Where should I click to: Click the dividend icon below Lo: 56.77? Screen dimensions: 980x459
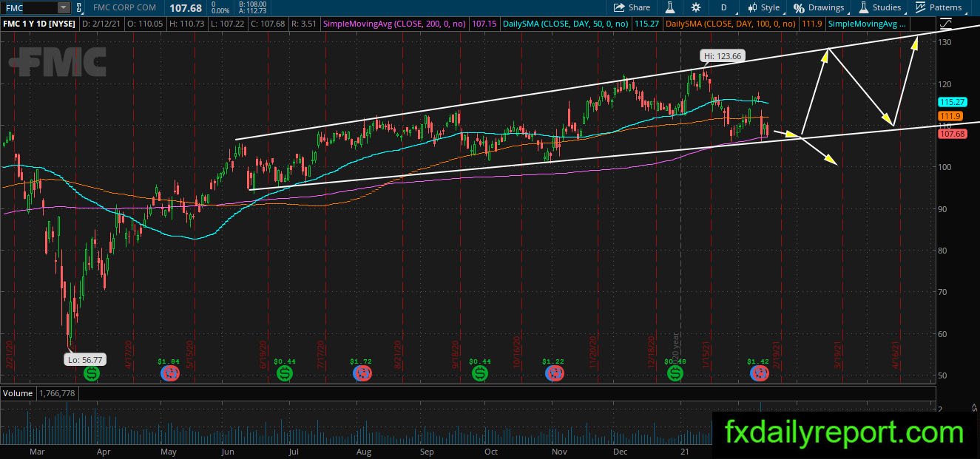click(x=91, y=373)
